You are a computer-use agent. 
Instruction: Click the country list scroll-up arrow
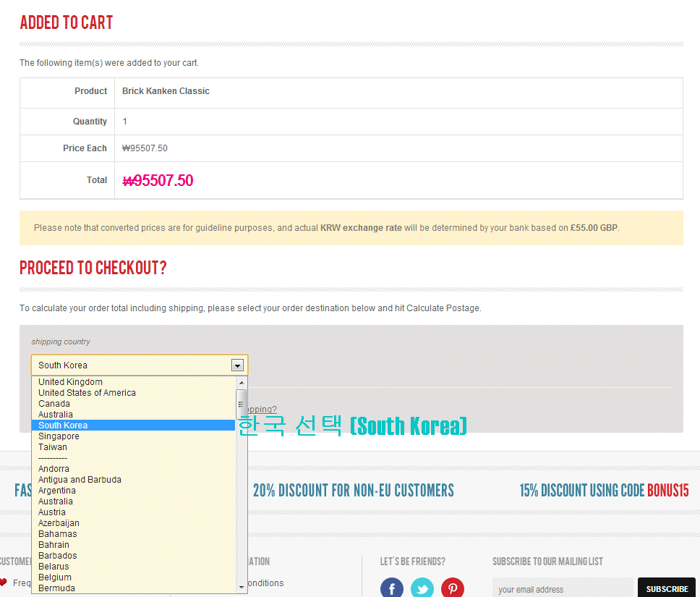242,382
